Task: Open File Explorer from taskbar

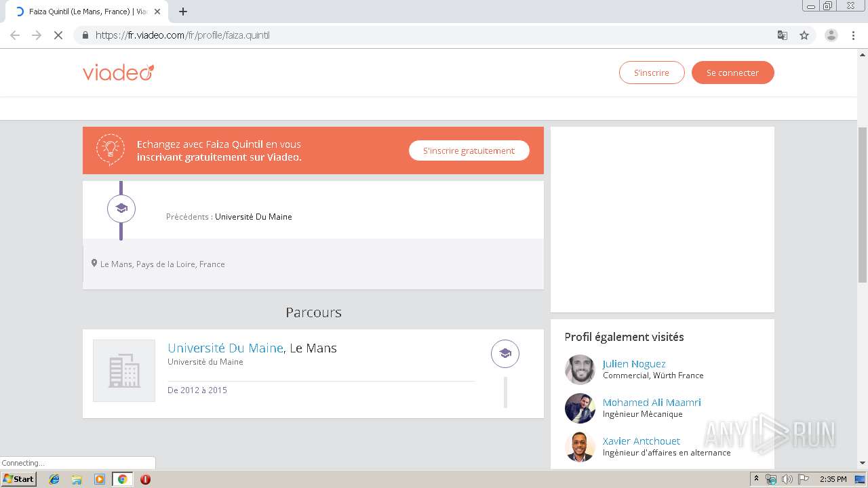Action: coord(77,479)
